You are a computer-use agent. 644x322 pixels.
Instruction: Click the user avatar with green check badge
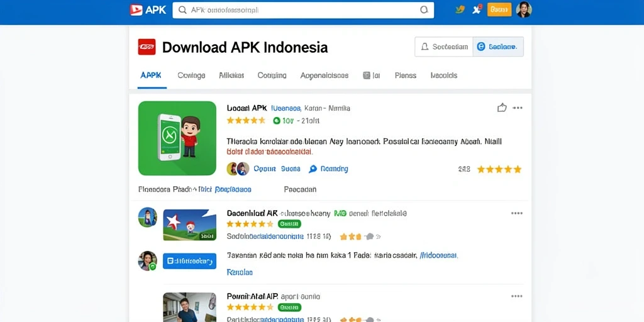tap(147, 261)
